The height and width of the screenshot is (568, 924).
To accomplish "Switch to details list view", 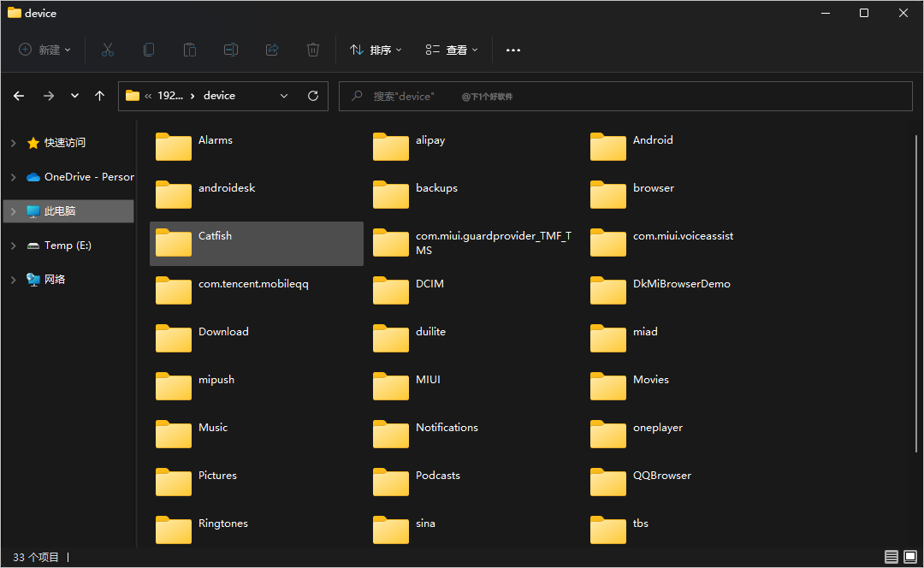I will click(x=891, y=557).
